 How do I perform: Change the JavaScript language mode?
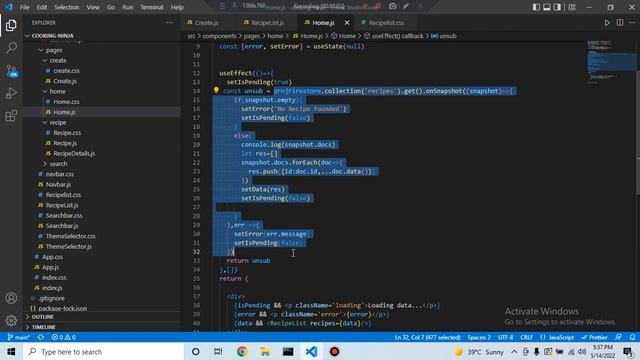pos(557,337)
